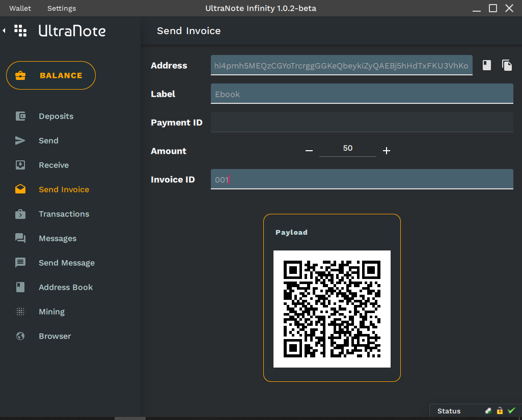Collapse the sidebar with the arrow
Screen dimensions: 522x420
4,31
